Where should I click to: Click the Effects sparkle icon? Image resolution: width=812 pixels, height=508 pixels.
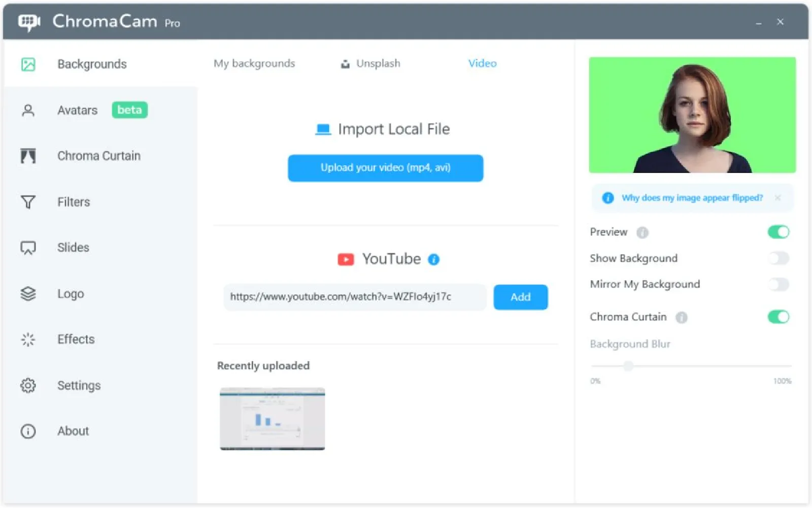tap(28, 340)
